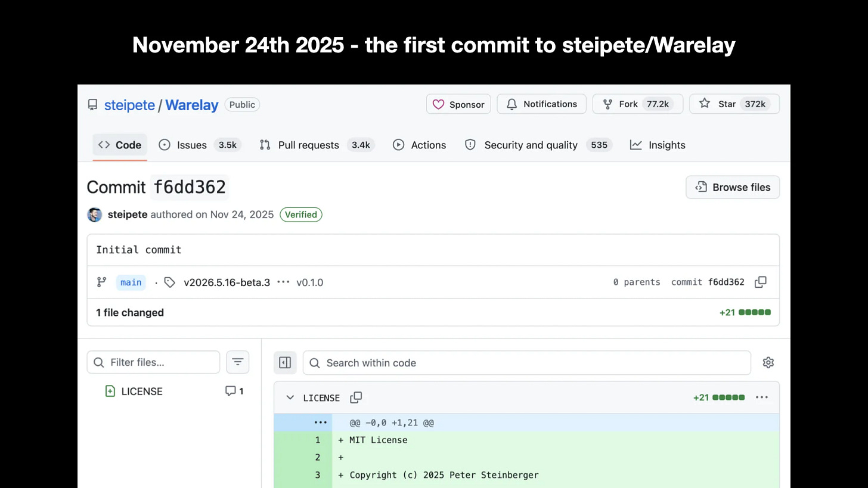
Task: Select LICENSE in the file tree
Action: click(142, 391)
